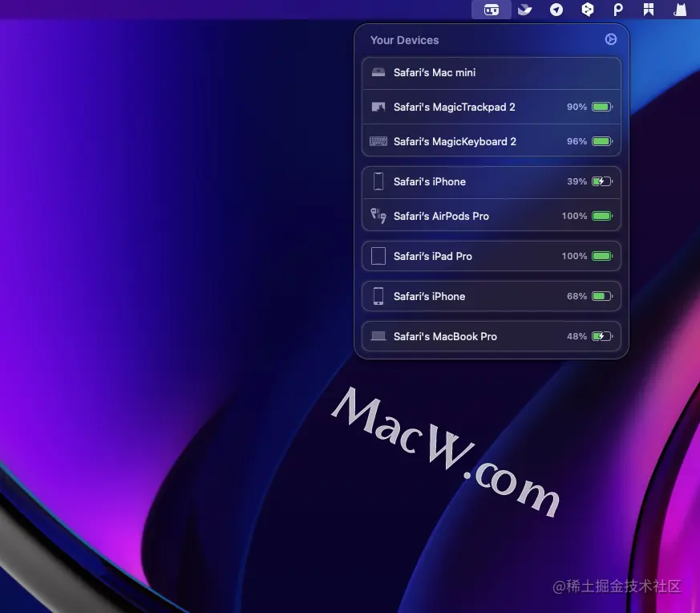Click the 96% keyboard battery value
The height and width of the screenshot is (613, 700).
tap(577, 141)
